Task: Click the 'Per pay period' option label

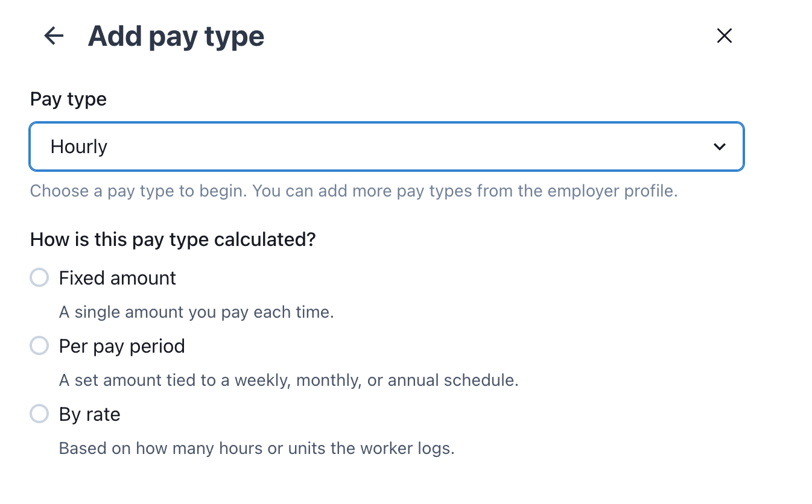Action: [x=122, y=346]
